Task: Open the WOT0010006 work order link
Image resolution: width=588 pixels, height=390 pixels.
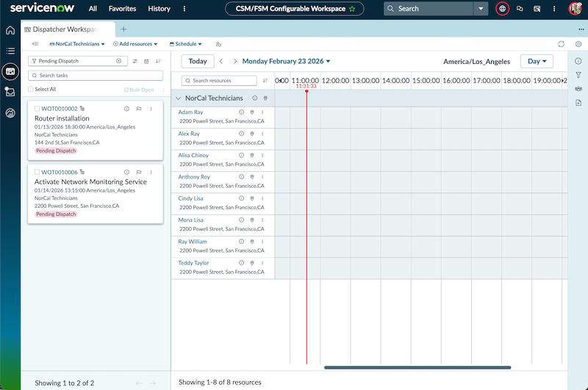Action: pos(60,173)
